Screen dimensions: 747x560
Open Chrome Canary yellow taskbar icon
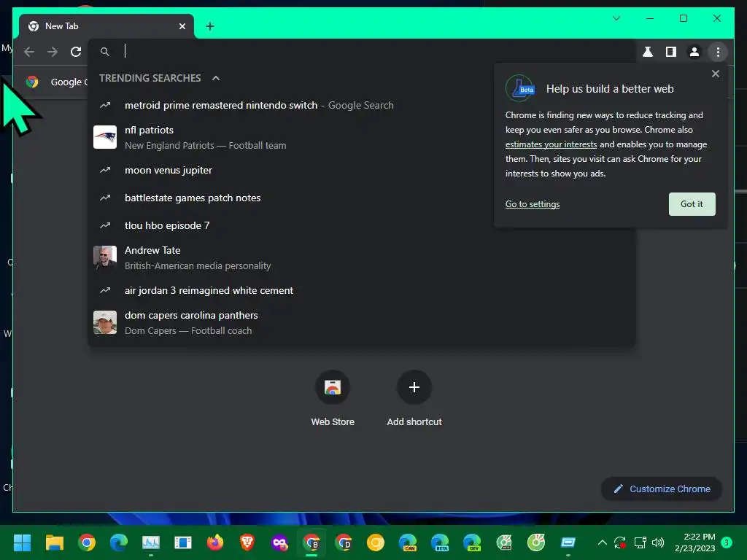click(376, 542)
